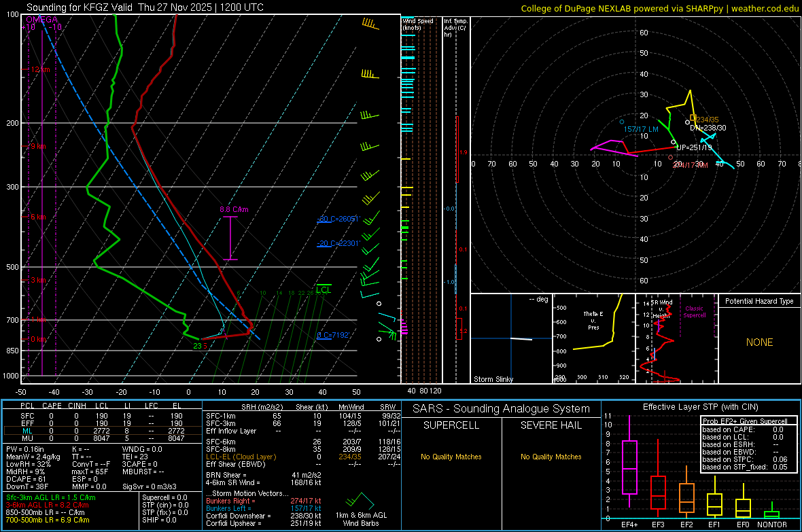Screen dimensions: 802x532
Task: Click the green LCL label on skew-T
Action: 324,289
